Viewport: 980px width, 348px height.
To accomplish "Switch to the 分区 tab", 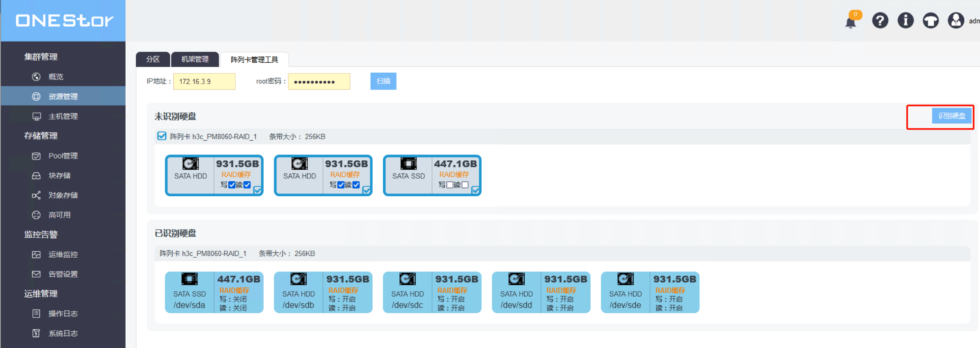I will pyautogui.click(x=153, y=60).
